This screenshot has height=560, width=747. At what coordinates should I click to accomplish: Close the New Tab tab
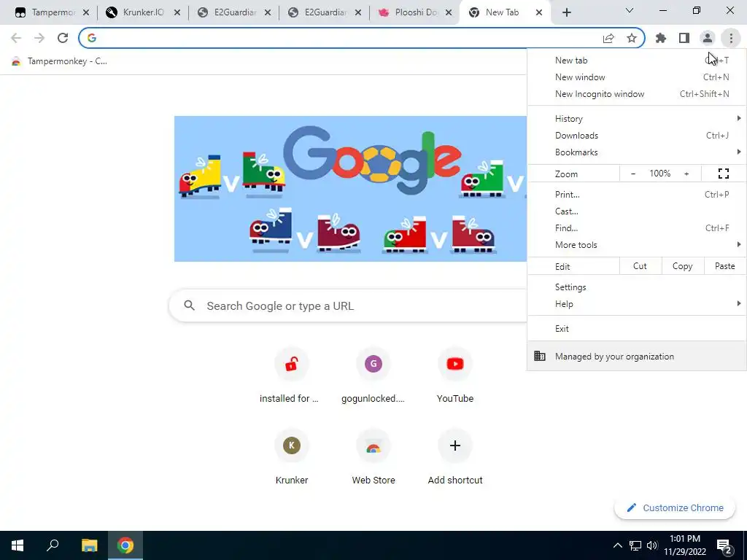tap(539, 13)
